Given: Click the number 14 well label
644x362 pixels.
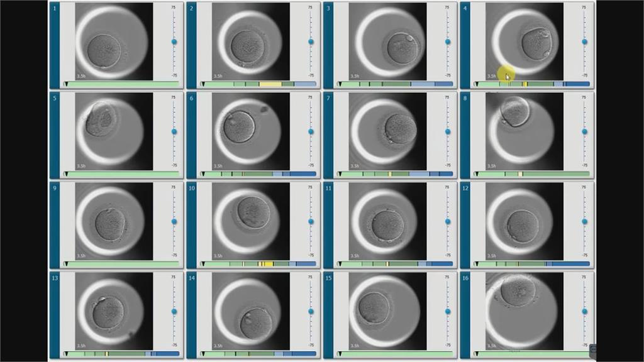Looking at the screenshot, I should coord(191,277).
